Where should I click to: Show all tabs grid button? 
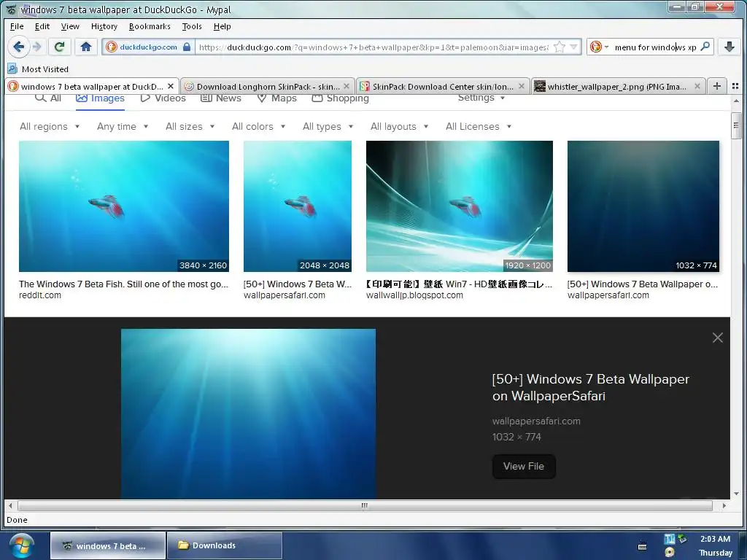[735, 86]
